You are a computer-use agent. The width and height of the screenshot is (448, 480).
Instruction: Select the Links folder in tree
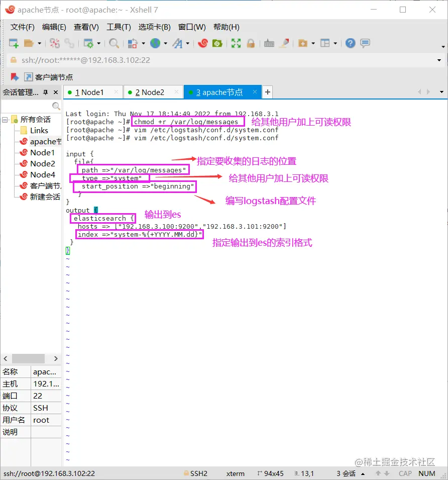pos(39,130)
